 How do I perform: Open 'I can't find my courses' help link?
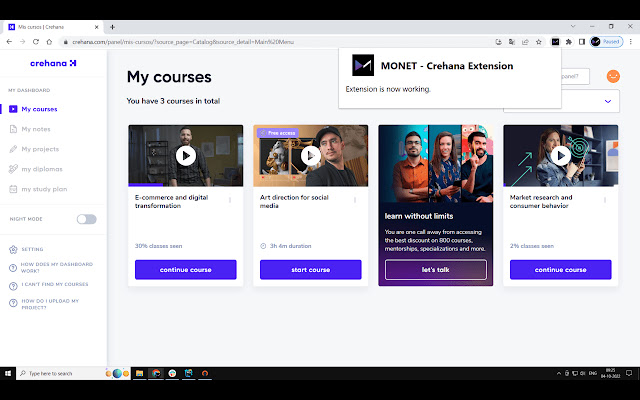55,284
